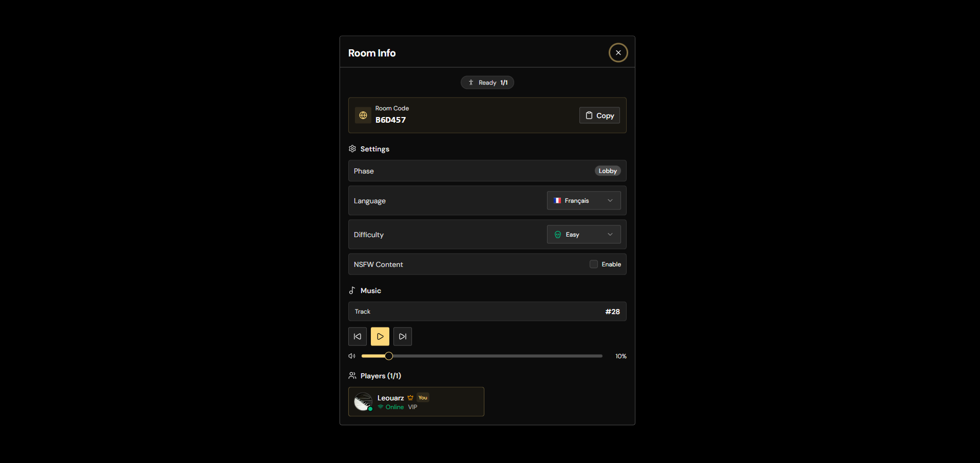Open the Difficulty dropdown set to Easy
Screen dimensions: 980x463
583,234
